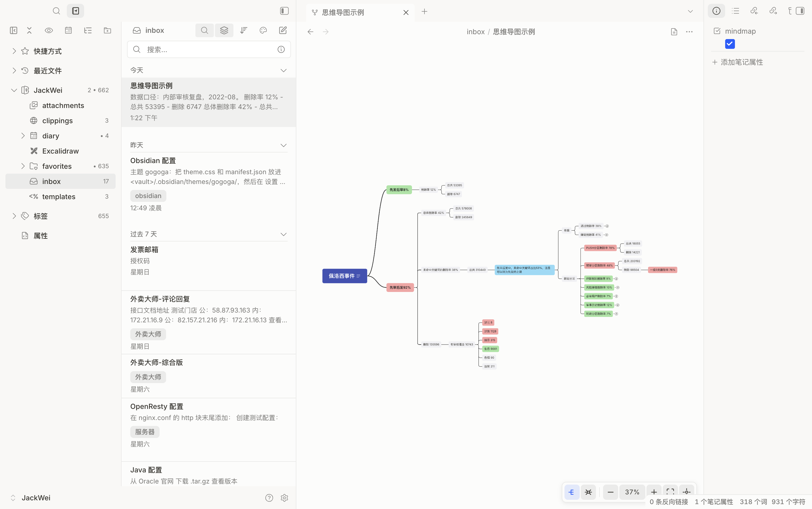Open the appearance palette icon in the inbox header
Screen dimensions: 812x509
click(263, 30)
